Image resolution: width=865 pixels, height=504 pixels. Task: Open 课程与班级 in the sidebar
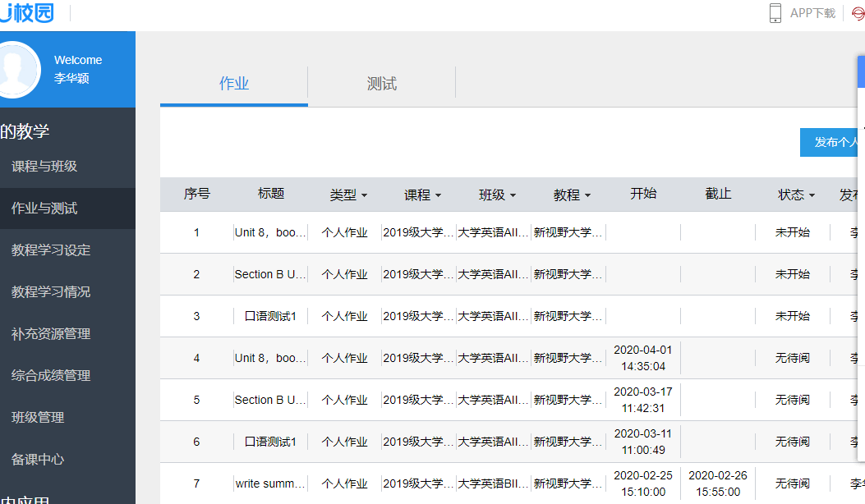pos(44,167)
